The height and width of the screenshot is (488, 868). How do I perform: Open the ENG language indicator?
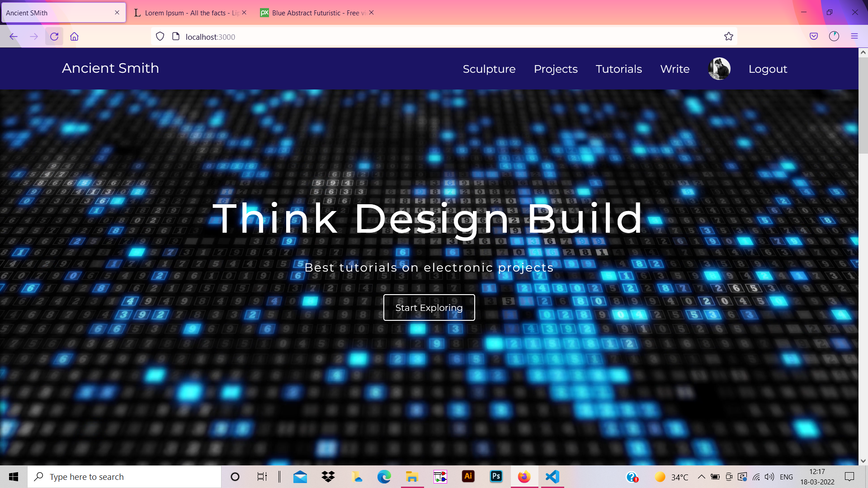[786, 477]
